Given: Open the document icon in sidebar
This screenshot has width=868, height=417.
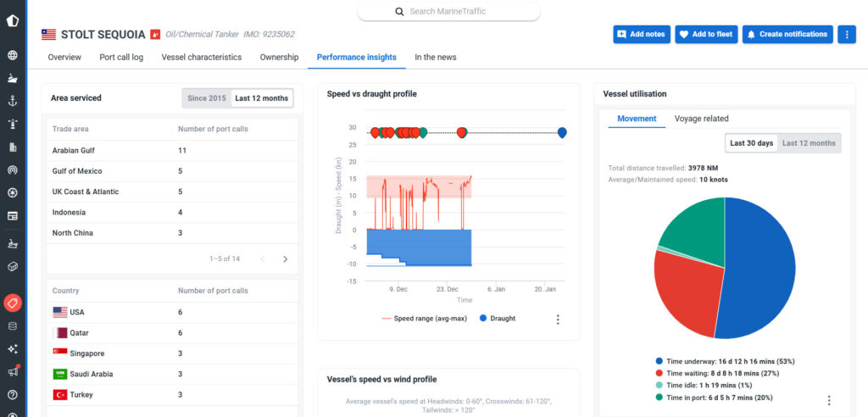Looking at the screenshot, I should tap(12, 147).
